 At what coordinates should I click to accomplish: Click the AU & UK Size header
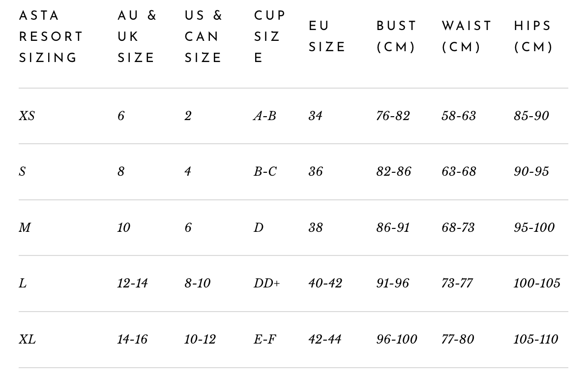click(137, 37)
